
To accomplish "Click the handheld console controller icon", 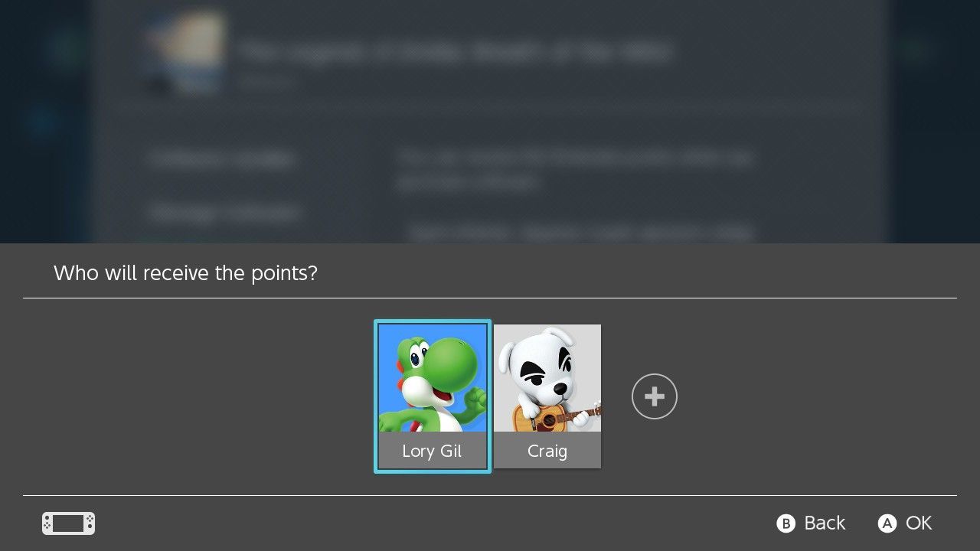I will (x=68, y=523).
